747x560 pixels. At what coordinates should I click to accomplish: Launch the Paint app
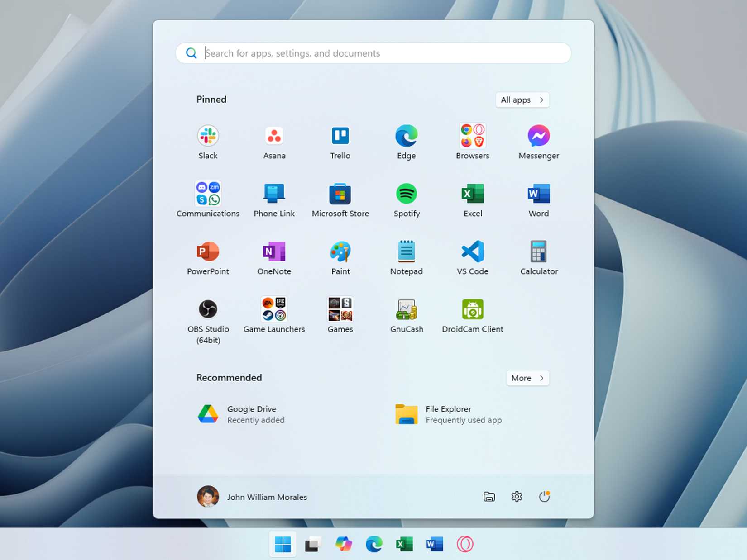340,258
